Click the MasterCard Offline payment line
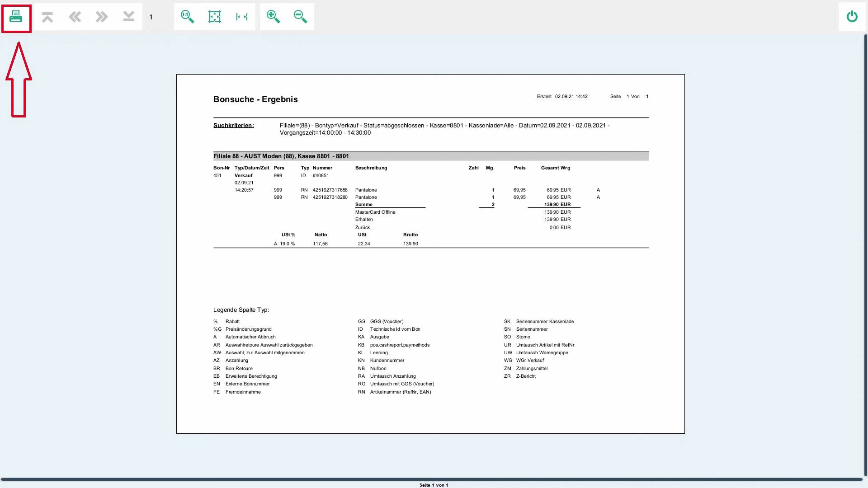Screen dimensions: 868x488 click(x=375, y=212)
